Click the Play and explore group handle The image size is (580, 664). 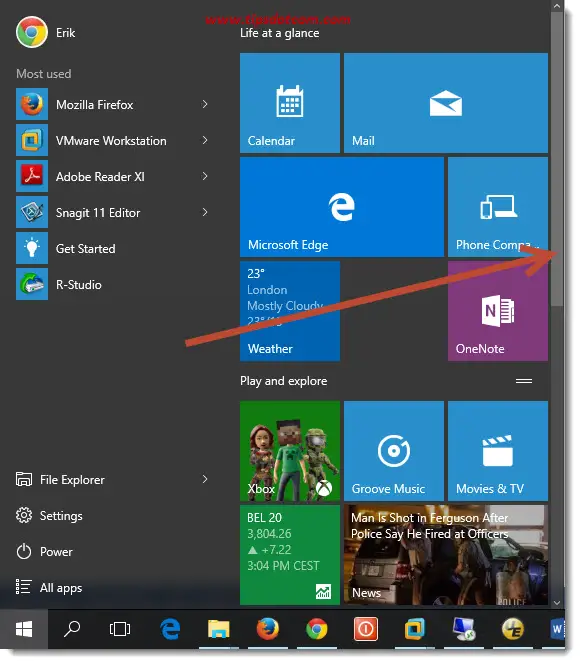click(x=524, y=381)
